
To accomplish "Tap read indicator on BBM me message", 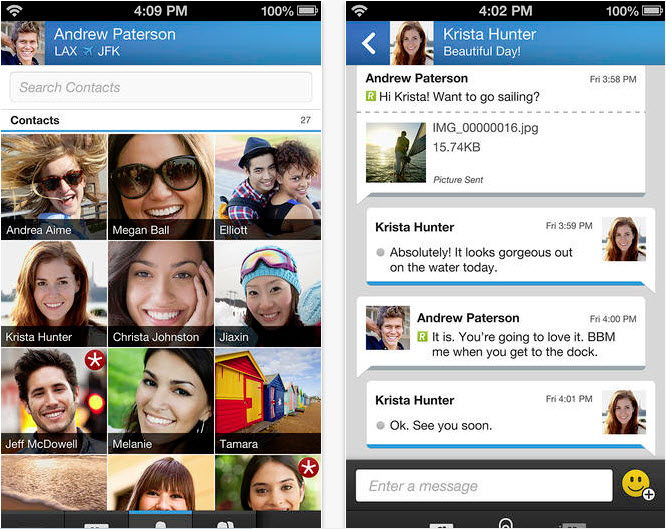I will click(x=422, y=337).
